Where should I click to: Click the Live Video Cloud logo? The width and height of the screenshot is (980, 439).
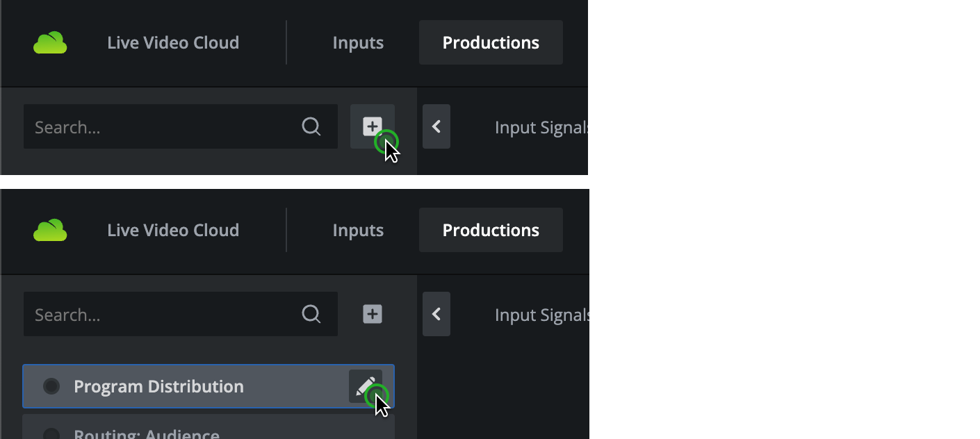tap(50, 42)
